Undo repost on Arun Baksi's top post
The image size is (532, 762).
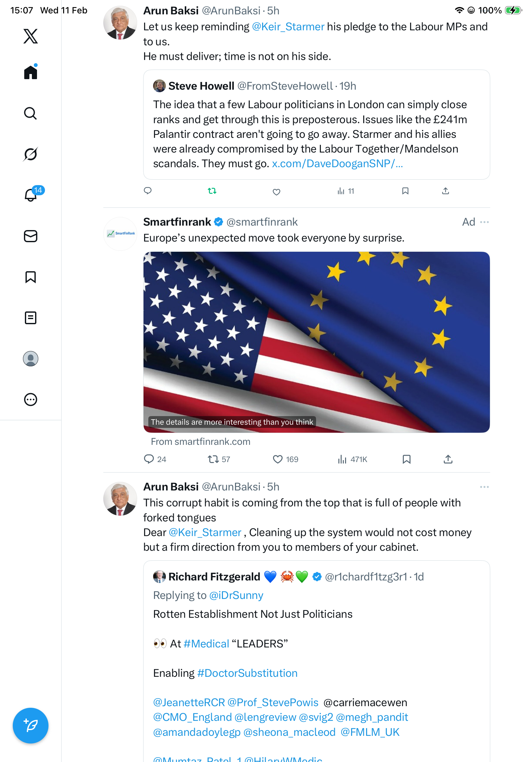point(212,191)
